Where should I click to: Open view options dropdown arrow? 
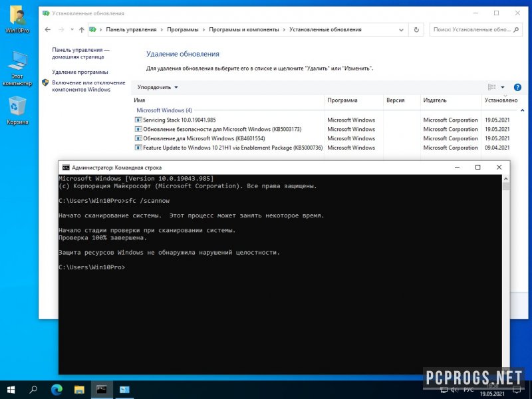pos(503,87)
